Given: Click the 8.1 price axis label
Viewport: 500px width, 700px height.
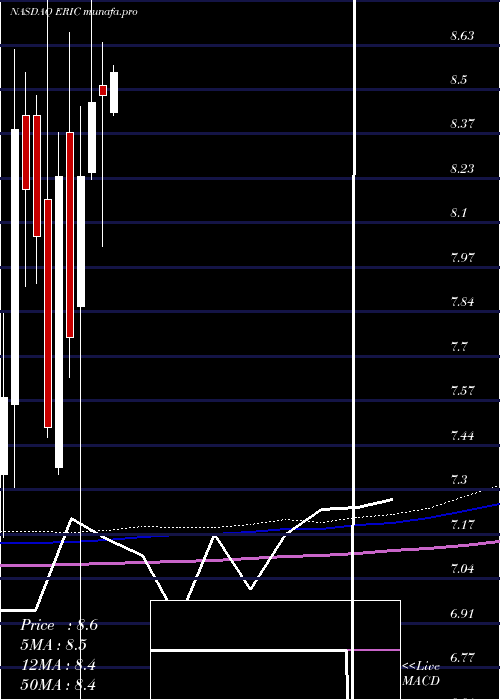Looking at the screenshot, I should click(x=458, y=212).
